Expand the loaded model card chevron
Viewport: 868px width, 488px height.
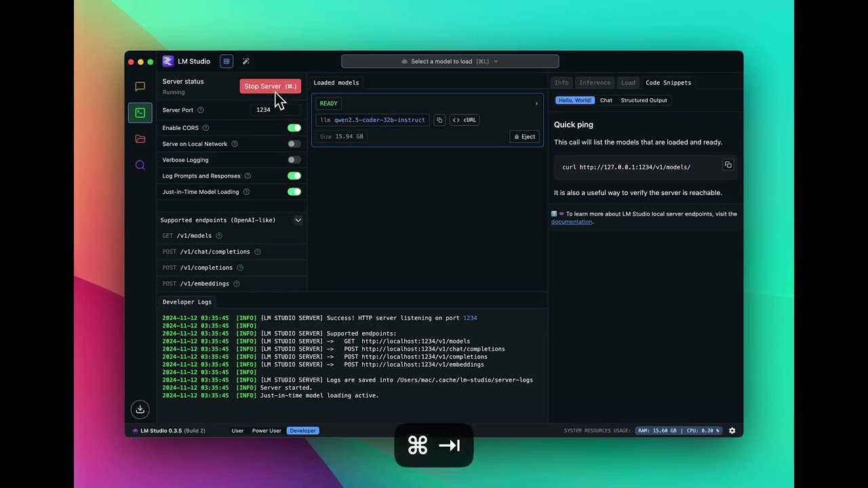coord(536,104)
